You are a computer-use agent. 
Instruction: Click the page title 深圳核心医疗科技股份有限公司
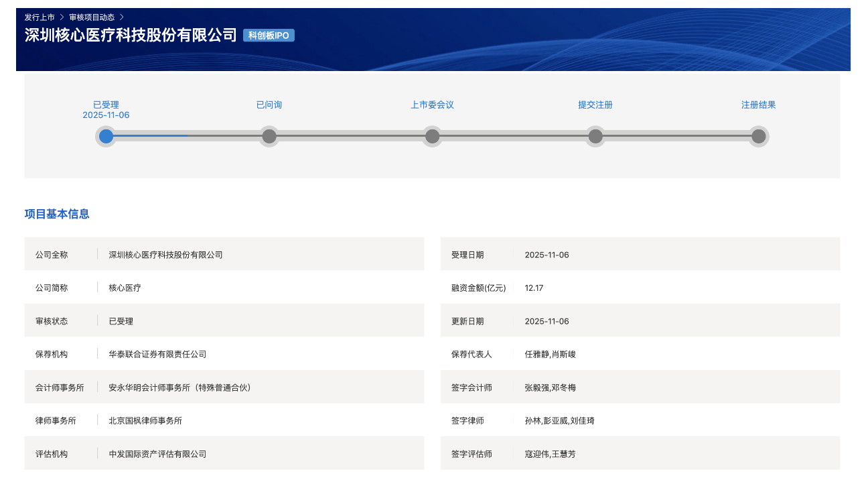[131, 36]
